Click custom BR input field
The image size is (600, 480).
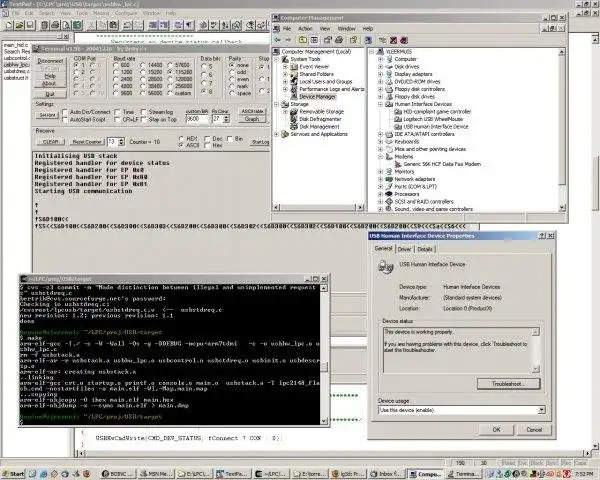point(197,119)
